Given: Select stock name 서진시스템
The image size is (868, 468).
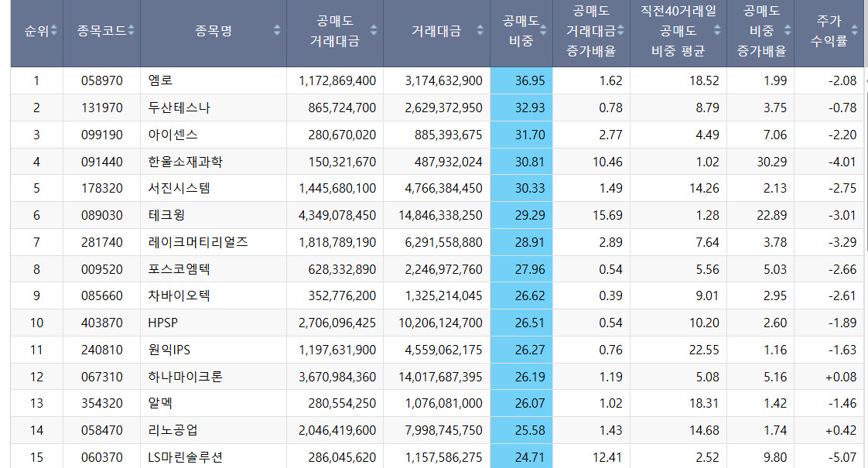Looking at the screenshot, I should pyautogui.click(x=179, y=188).
